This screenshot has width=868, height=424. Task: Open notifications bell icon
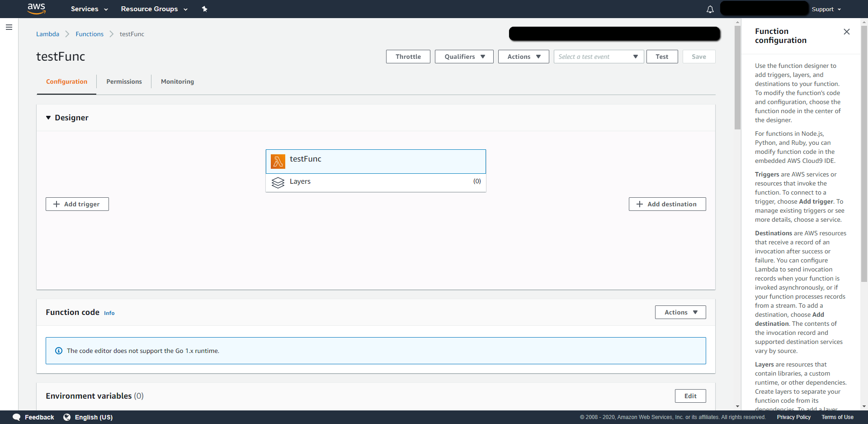[710, 10]
